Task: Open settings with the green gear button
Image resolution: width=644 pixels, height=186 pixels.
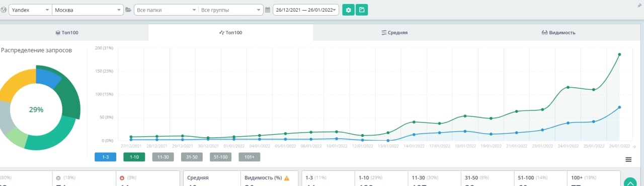Action: point(348,10)
